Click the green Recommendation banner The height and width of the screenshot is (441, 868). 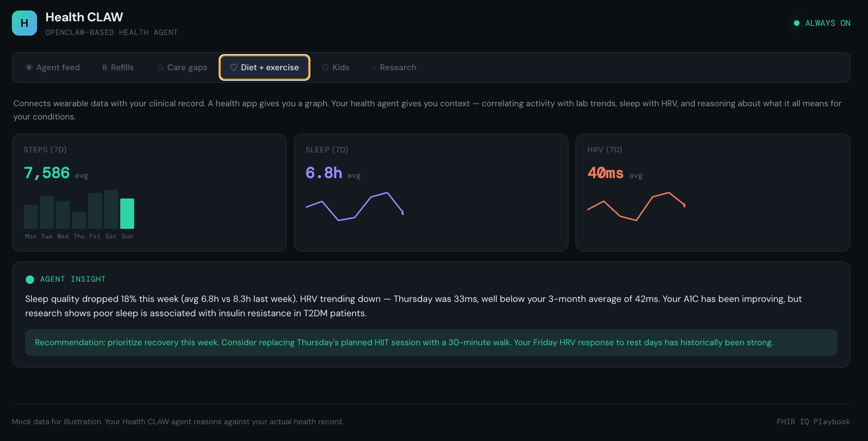point(431,342)
